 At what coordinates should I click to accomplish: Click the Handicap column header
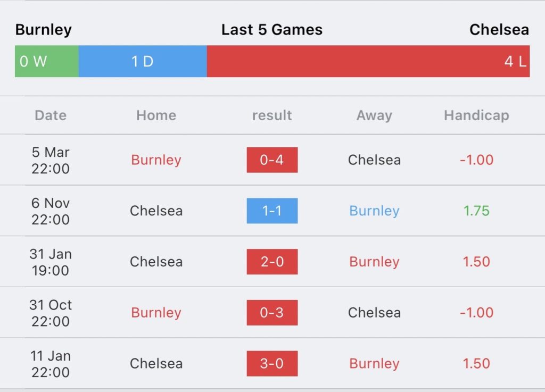476,115
